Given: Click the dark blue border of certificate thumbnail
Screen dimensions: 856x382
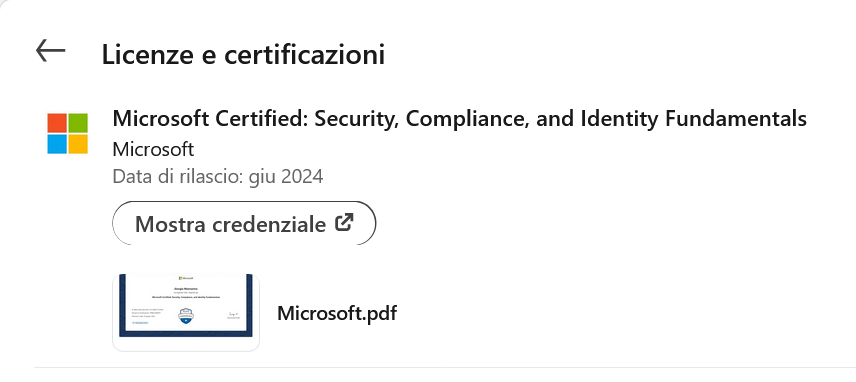Looking at the screenshot, I should (186, 334).
